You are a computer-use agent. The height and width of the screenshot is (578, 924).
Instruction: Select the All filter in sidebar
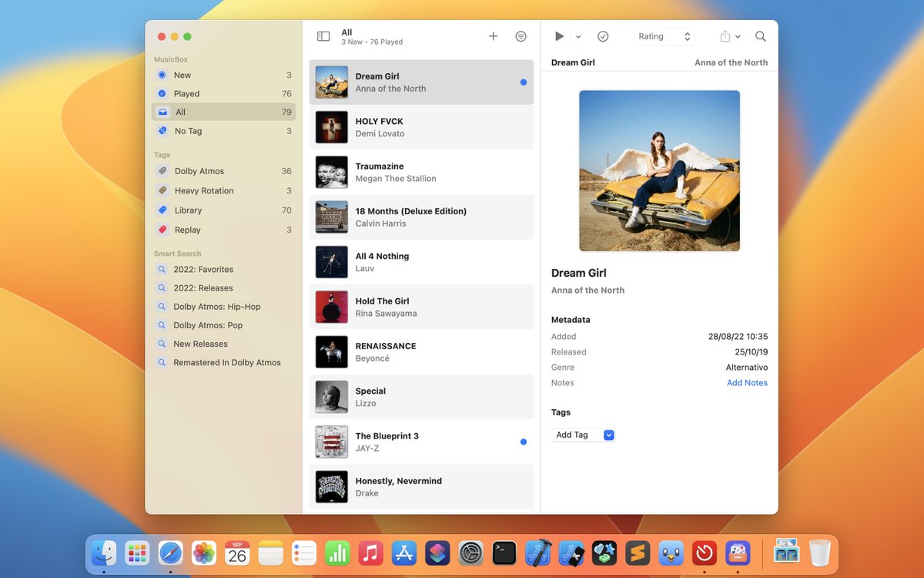[223, 112]
